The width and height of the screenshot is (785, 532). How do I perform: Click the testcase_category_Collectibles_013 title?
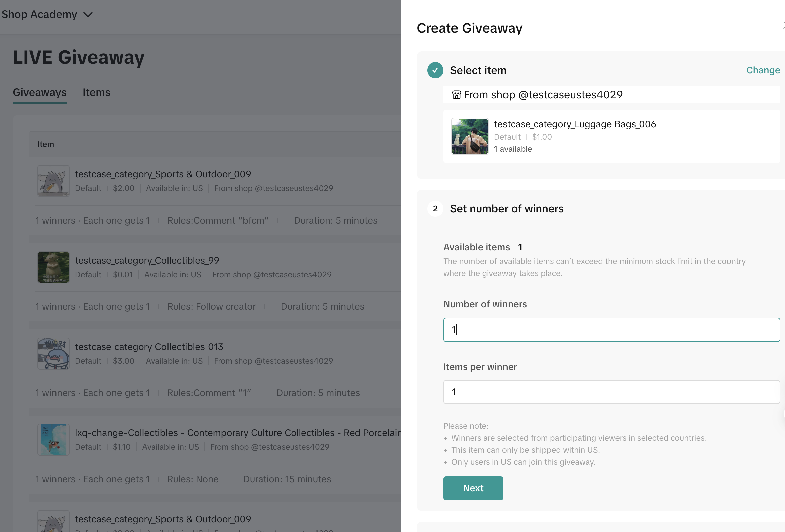coord(149,347)
